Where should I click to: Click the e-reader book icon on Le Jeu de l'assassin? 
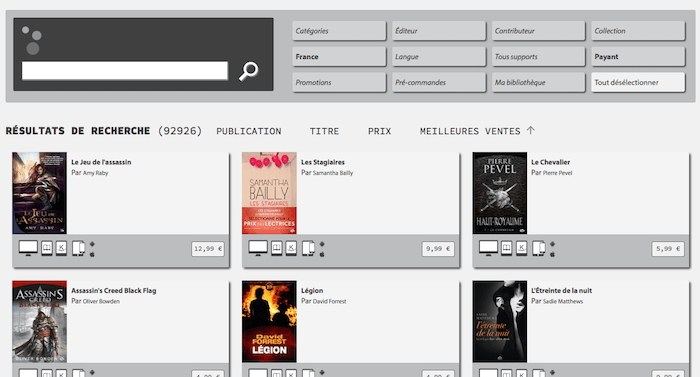47,248
